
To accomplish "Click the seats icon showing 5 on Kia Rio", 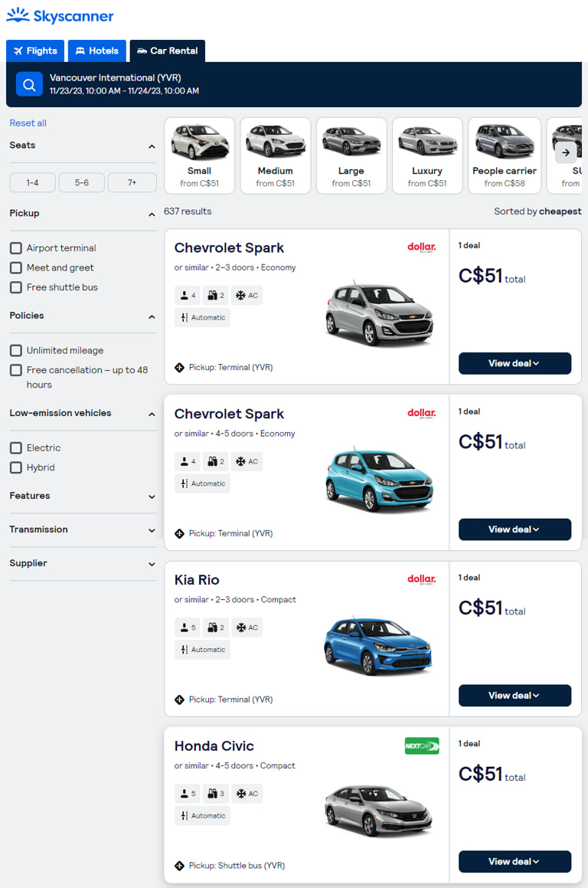I will [188, 627].
